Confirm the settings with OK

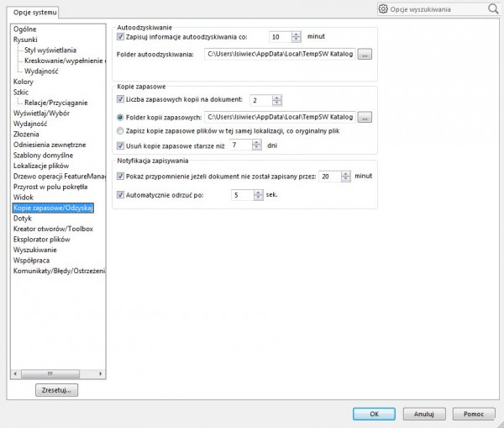(375, 414)
